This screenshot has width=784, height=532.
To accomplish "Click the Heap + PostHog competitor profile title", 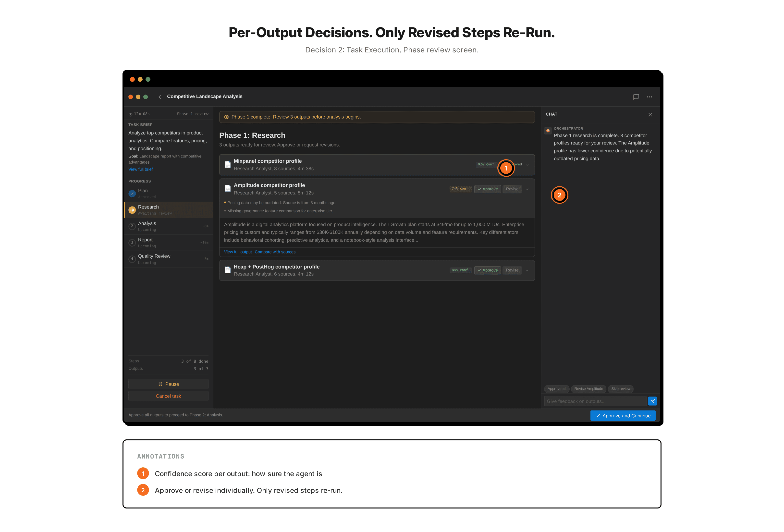I will pyautogui.click(x=277, y=267).
